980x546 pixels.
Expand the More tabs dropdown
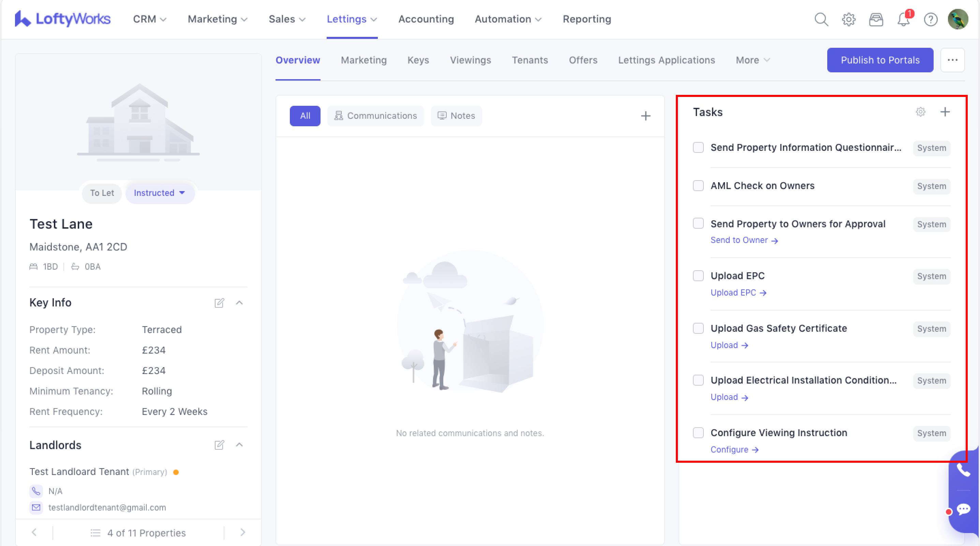pos(753,60)
